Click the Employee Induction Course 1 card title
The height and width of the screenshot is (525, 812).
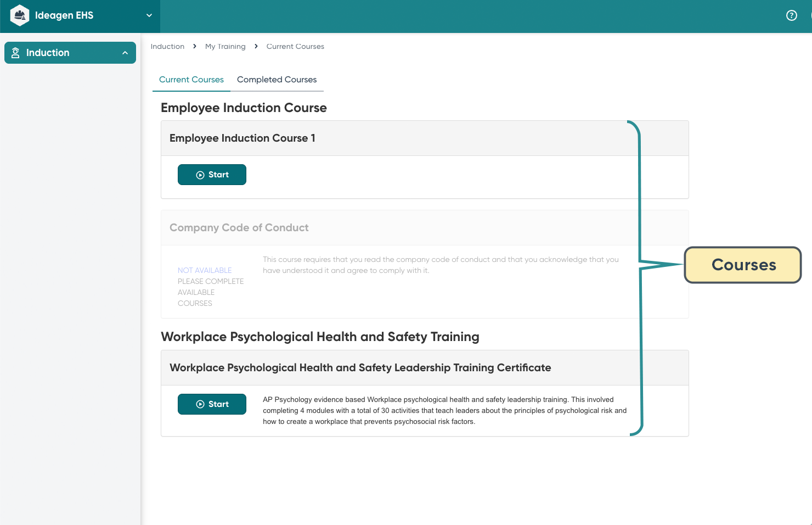click(x=242, y=138)
